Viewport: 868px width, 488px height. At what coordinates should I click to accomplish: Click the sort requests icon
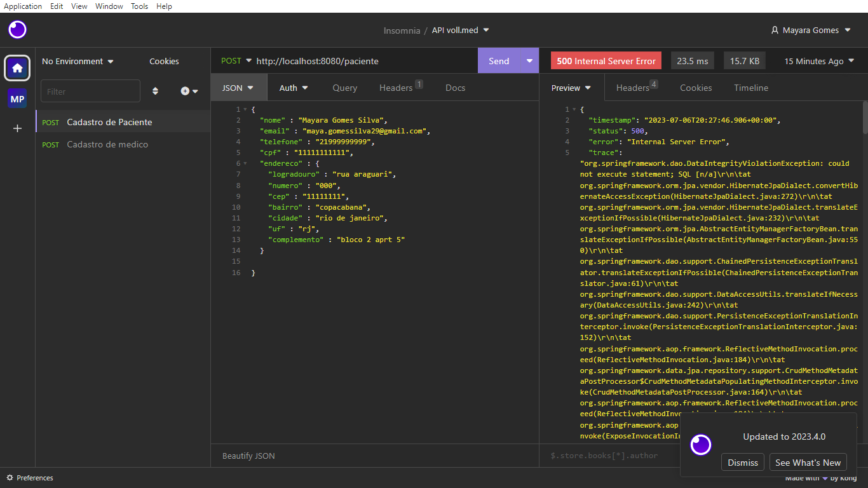pyautogui.click(x=155, y=91)
